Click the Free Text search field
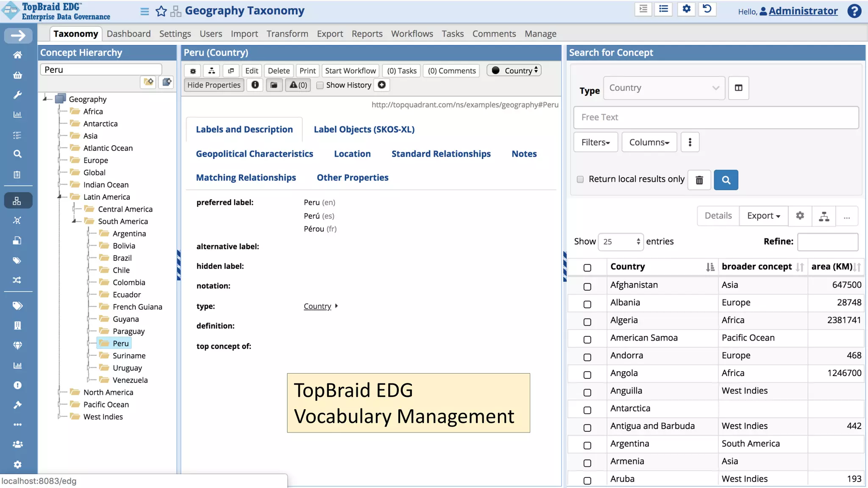The image size is (868, 488). coord(716,117)
